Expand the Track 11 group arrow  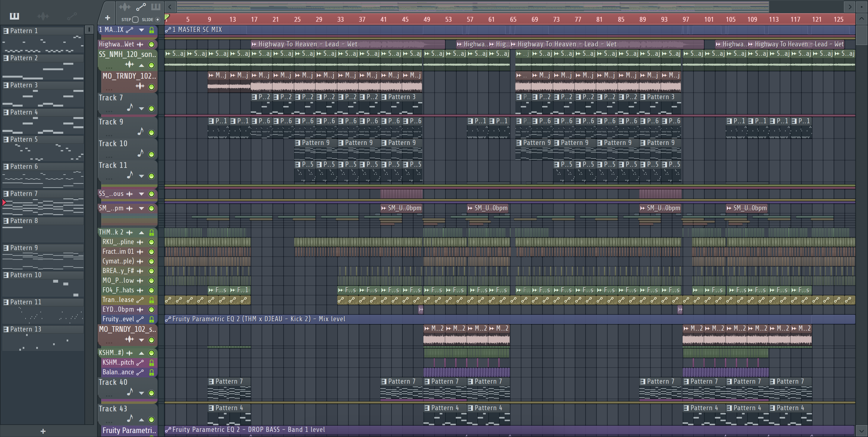pos(142,176)
